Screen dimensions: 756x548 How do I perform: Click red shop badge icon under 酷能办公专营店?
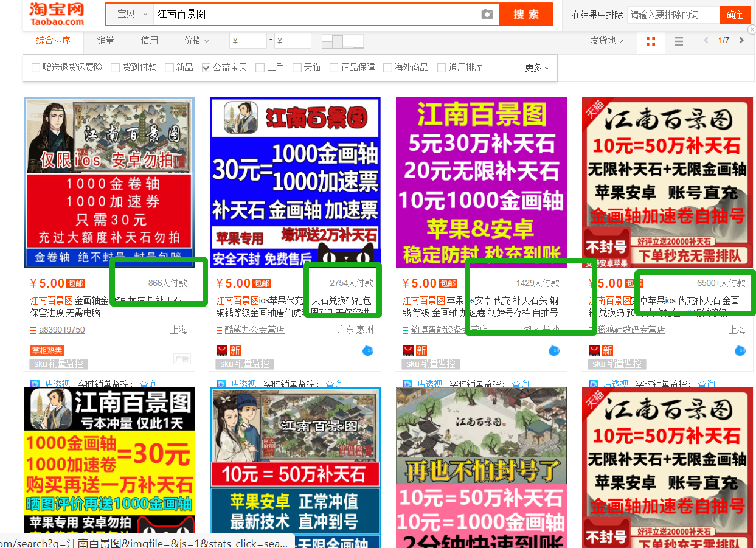pos(221,350)
